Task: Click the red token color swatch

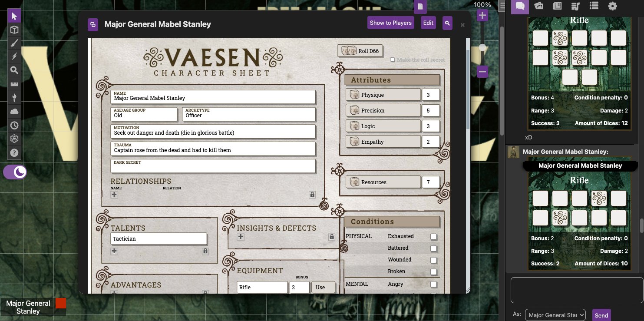Action: point(61,303)
